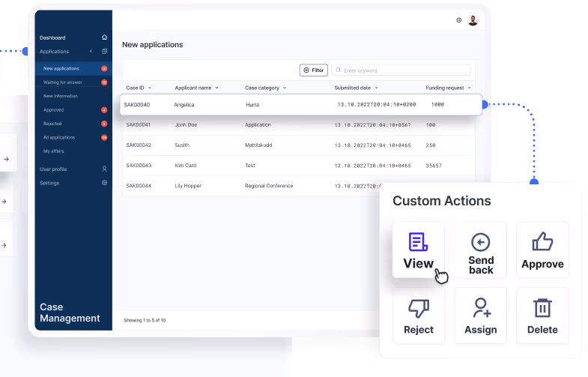The width and height of the screenshot is (588, 377).
Task: Click applicant name Susith
Action: (x=182, y=145)
